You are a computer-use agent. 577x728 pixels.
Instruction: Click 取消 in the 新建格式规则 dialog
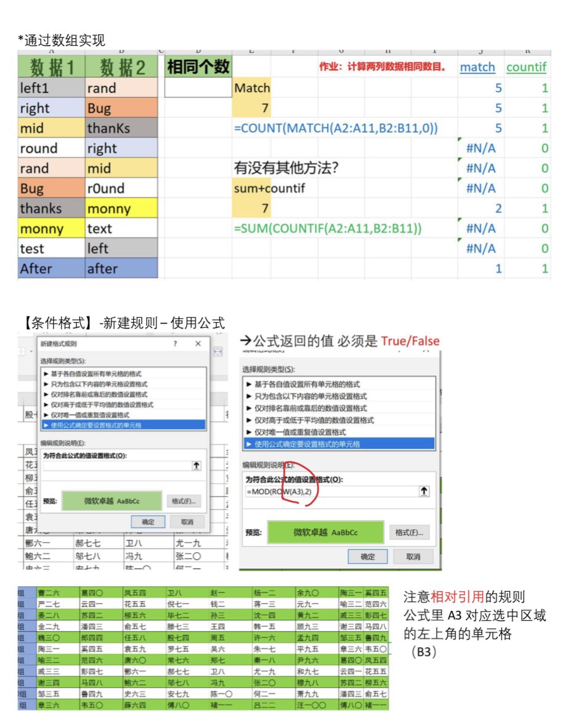pyautogui.click(x=187, y=522)
